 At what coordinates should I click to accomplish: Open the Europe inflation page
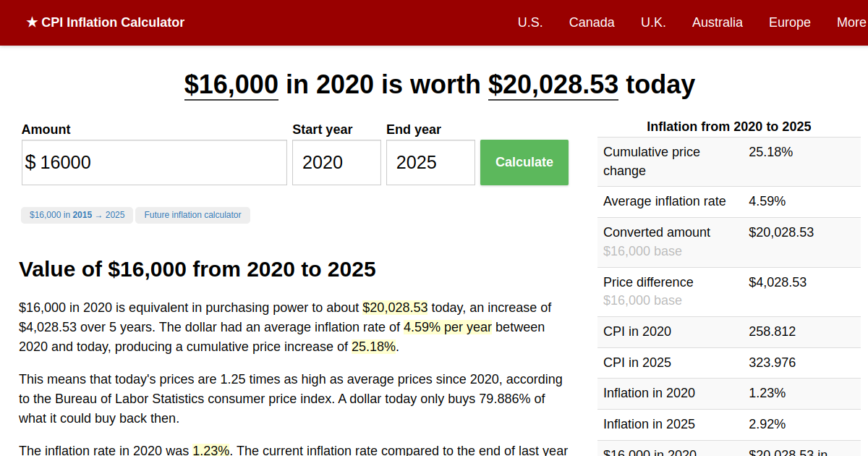789,22
